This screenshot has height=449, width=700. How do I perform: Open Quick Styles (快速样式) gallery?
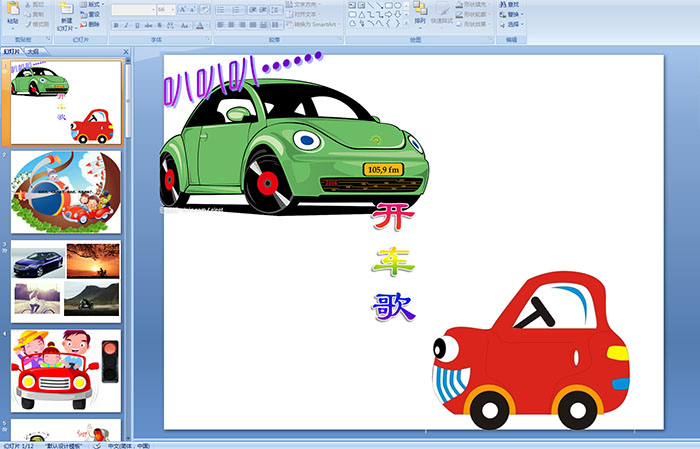coord(442,13)
